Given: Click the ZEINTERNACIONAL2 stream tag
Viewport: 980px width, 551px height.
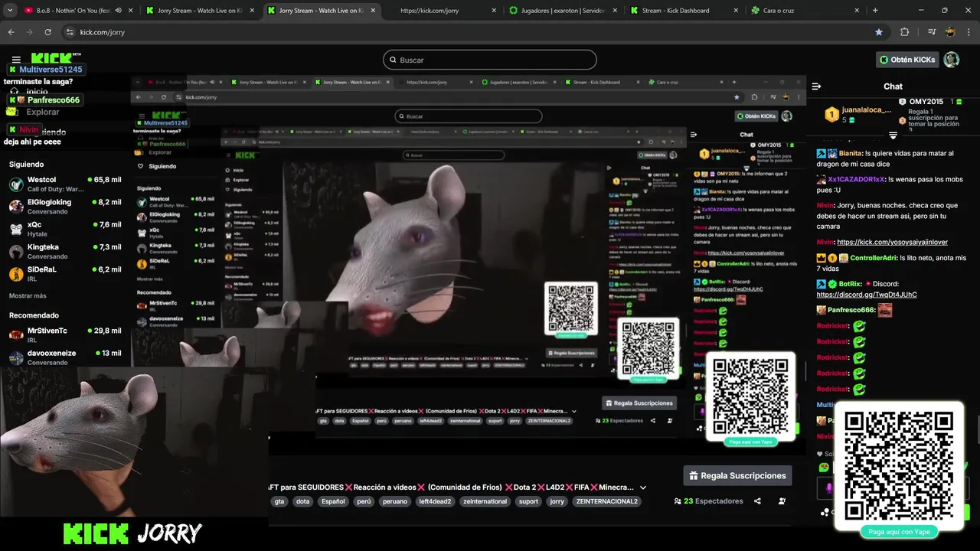Looking at the screenshot, I should coord(606,501).
